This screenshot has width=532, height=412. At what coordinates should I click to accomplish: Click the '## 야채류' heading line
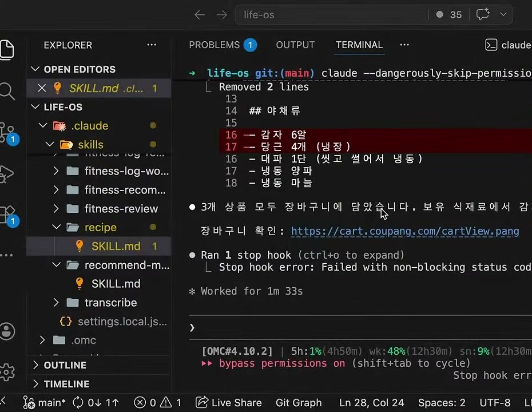(x=275, y=110)
